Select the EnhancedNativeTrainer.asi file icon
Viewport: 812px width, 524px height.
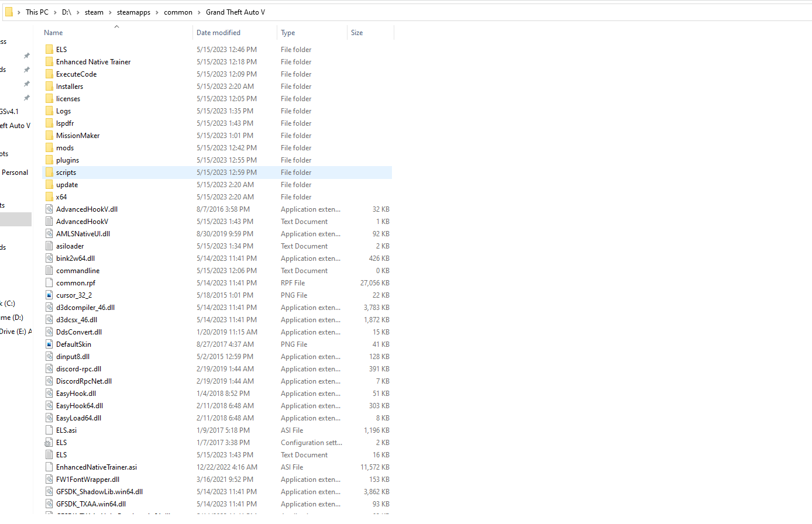[49, 467]
